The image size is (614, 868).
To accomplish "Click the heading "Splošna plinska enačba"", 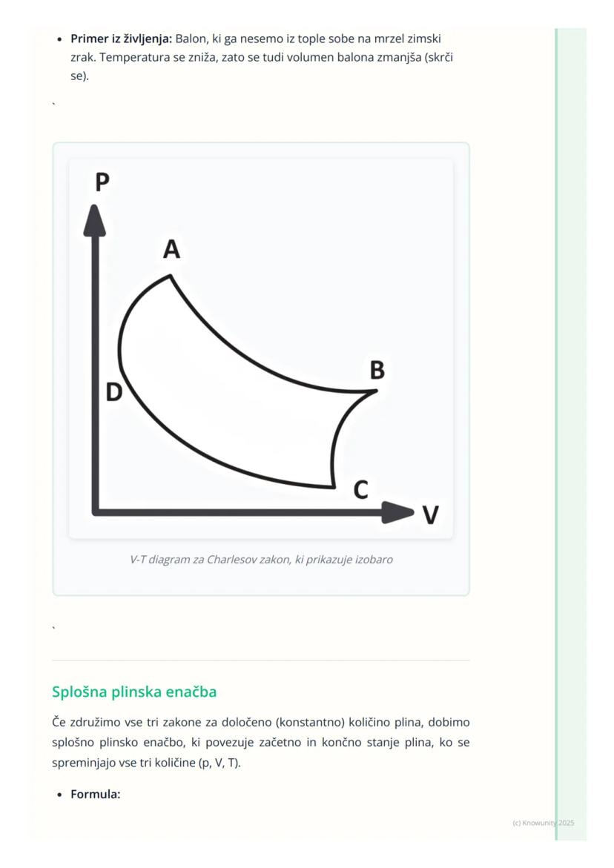I will click(134, 692).
